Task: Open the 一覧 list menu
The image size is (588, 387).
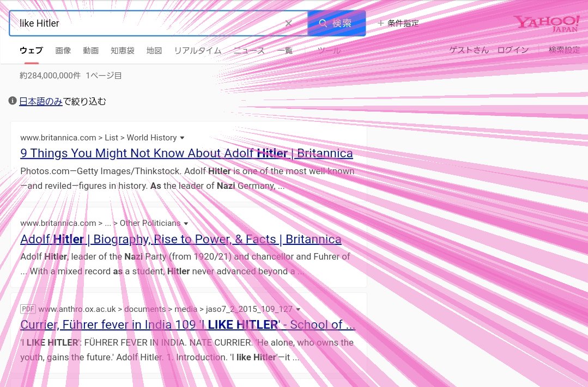Action: [285, 50]
